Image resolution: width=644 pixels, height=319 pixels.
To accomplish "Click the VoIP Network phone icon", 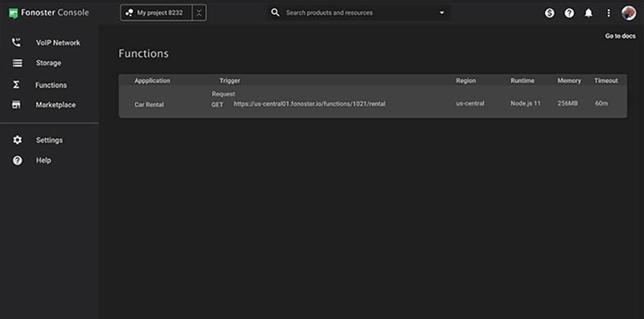I will [x=17, y=42].
